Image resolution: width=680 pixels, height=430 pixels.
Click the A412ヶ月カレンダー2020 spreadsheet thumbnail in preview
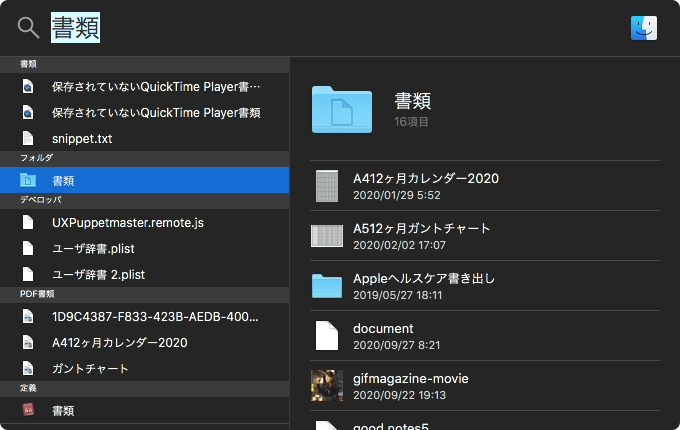click(x=327, y=186)
